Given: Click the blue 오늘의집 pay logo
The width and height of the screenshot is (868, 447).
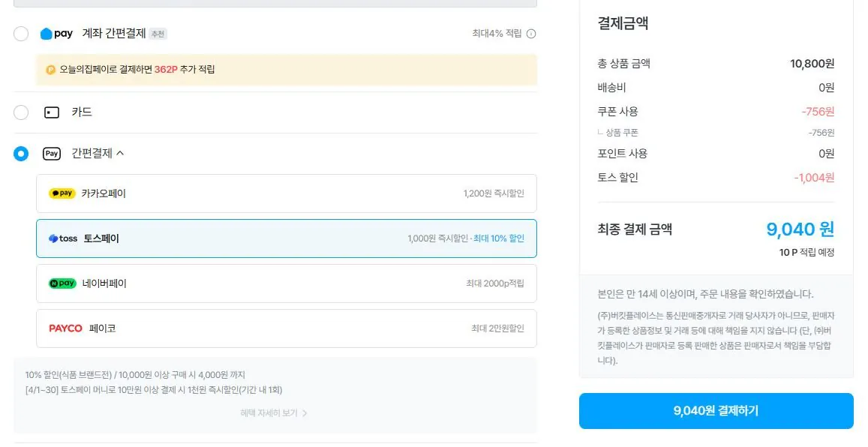Looking at the screenshot, I should click(56, 34).
